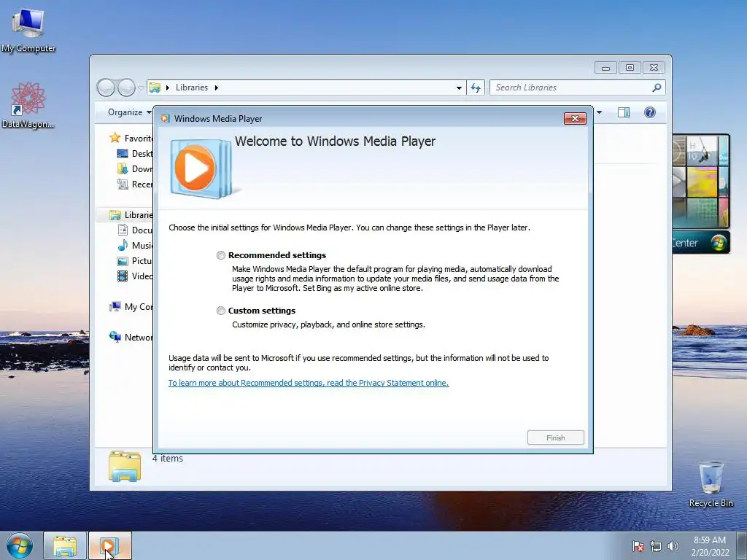
Task: Select Pictures library in navigation pane
Action: 135,261
